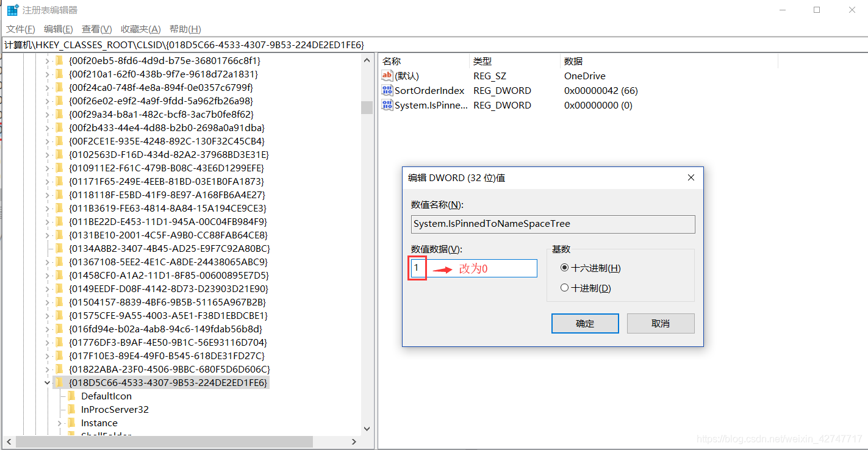This screenshot has height=450, width=868.
Task: Collapse the {018D5C66-4533-4307-9B53-224DE2ED1FE6} key
Action: tap(48, 382)
